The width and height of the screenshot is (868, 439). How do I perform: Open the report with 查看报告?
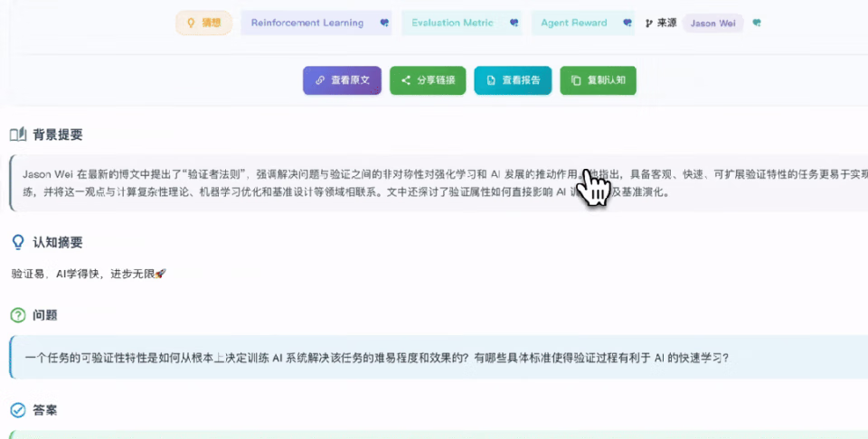[513, 80]
